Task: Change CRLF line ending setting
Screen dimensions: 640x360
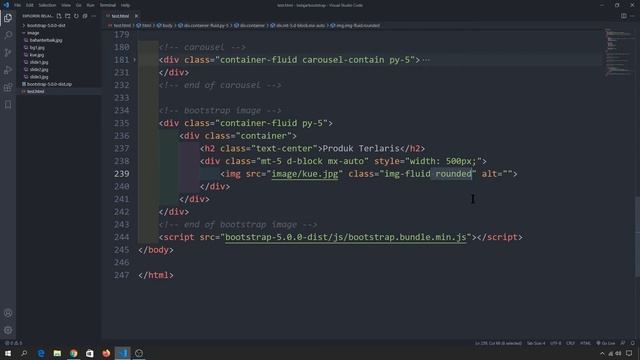Action: click(x=571, y=343)
